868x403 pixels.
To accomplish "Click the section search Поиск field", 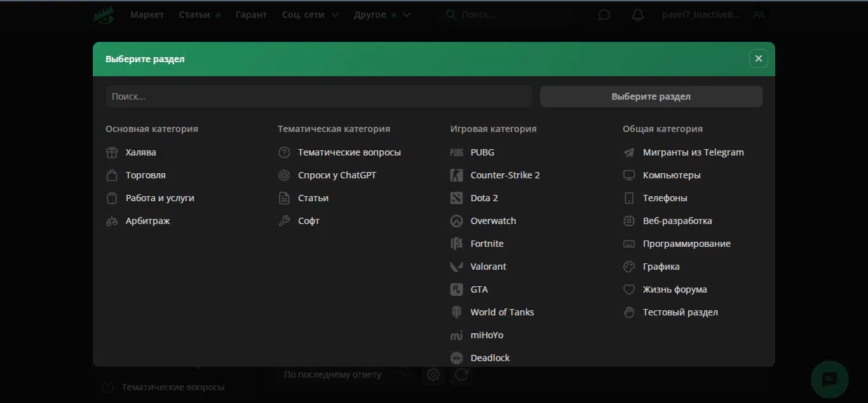I will click(x=318, y=96).
